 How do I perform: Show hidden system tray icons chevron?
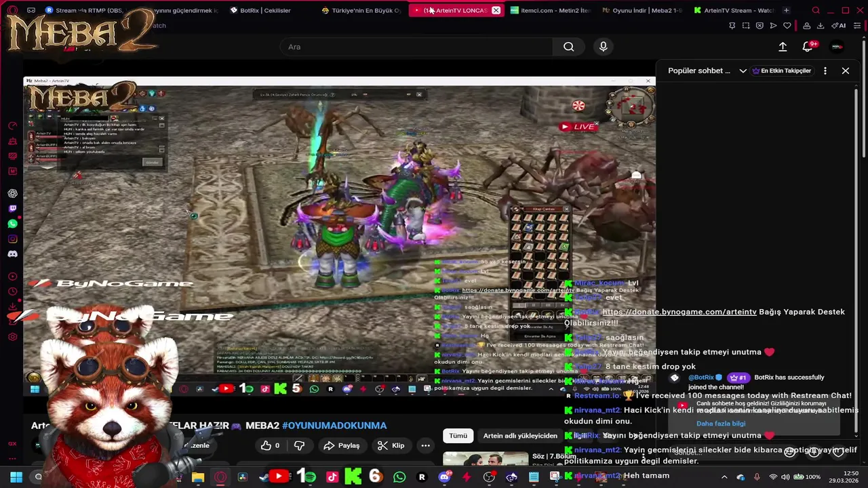coord(724,477)
